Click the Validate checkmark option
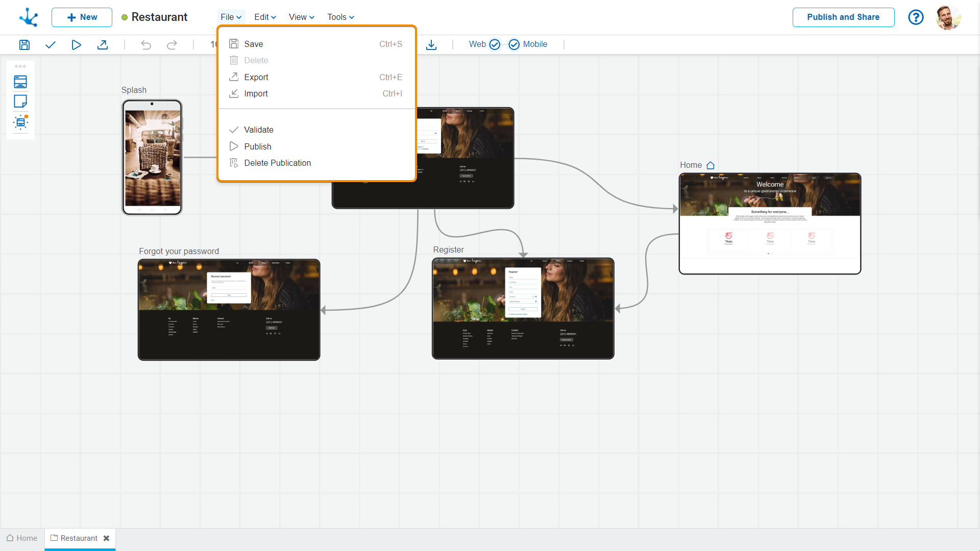 (258, 130)
